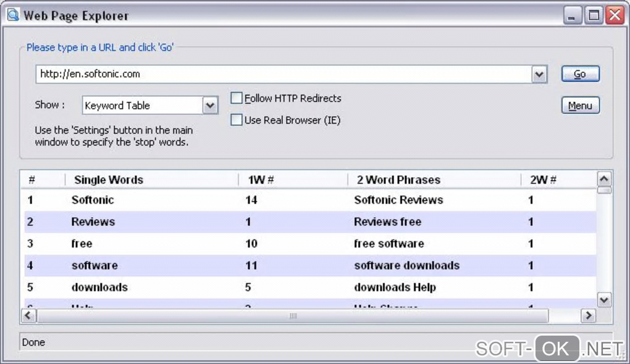The image size is (630, 364).
Task: Open the Show Keyword Table dropdown
Action: pos(210,105)
